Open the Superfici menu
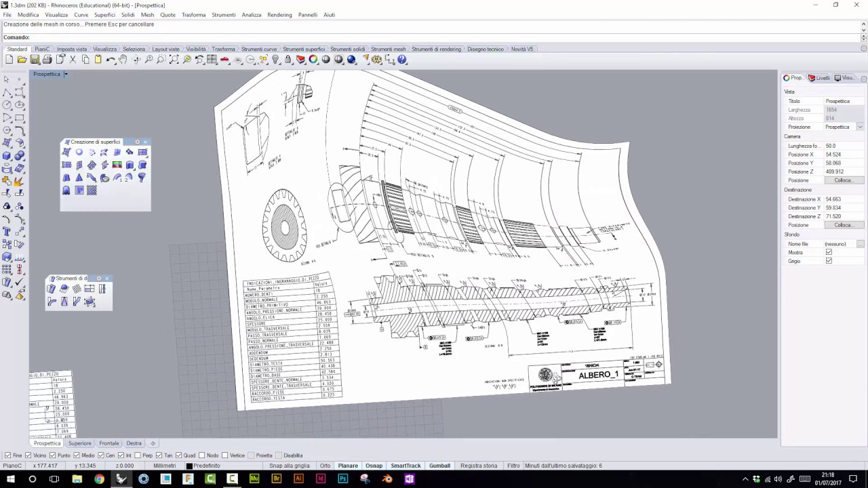The height and width of the screenshot is (488, 868). tap(104, 14)
